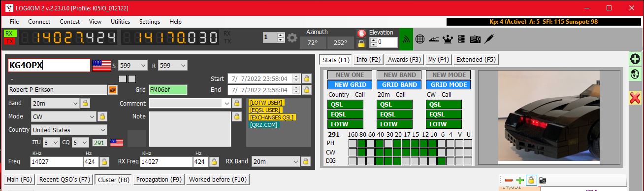Click the green plus add QSO icon

[635, 59]
